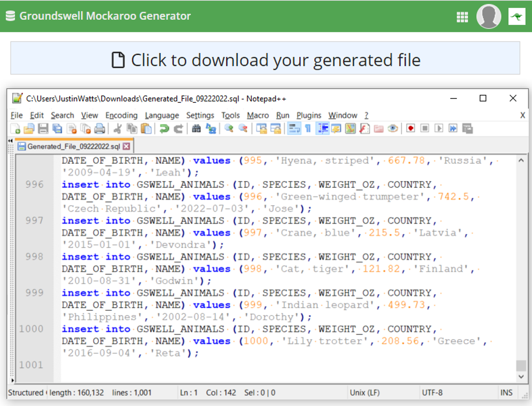Open the Encoding menu
This screenshot has width=532, height=406.
[122, 116]
